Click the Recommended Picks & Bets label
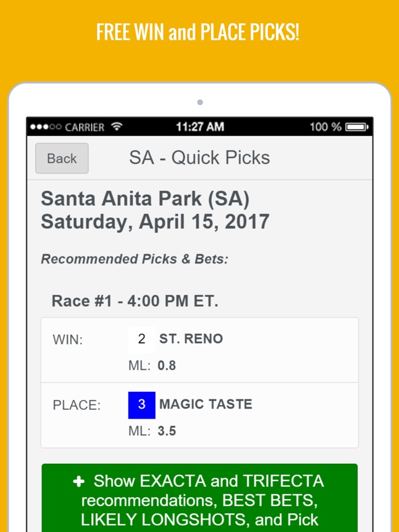399x532 pixels. coord(135,259)
